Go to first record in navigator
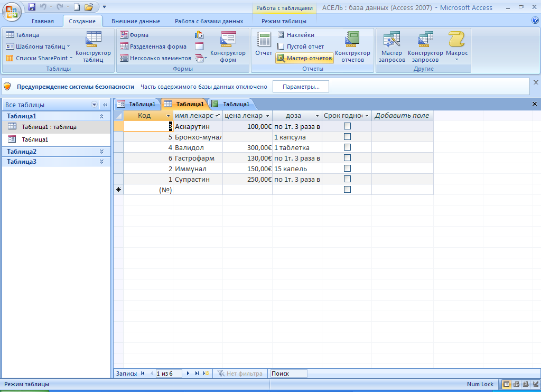 pyautogui.click(x=143, y=374)
